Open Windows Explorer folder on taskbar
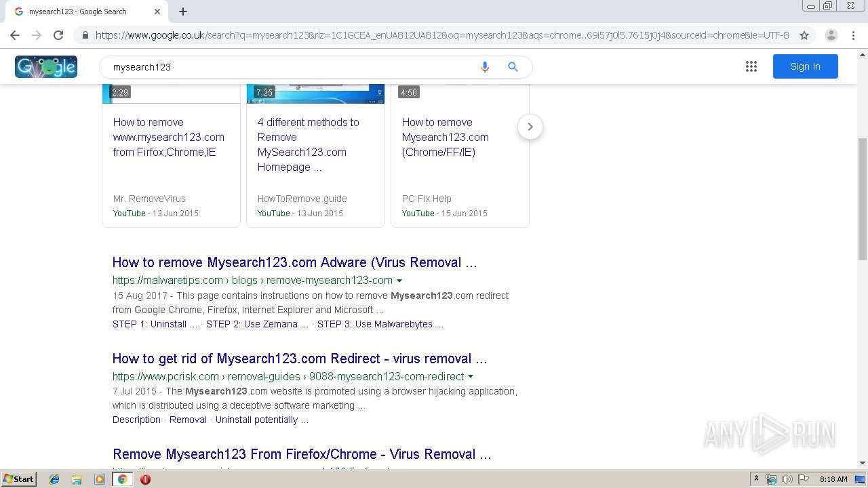 pyautogui.click(x=77, y=479)
